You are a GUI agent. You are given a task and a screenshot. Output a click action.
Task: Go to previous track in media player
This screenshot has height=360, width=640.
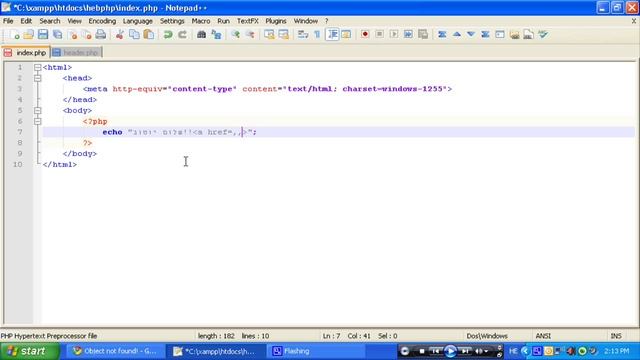(x=436, y=351)
